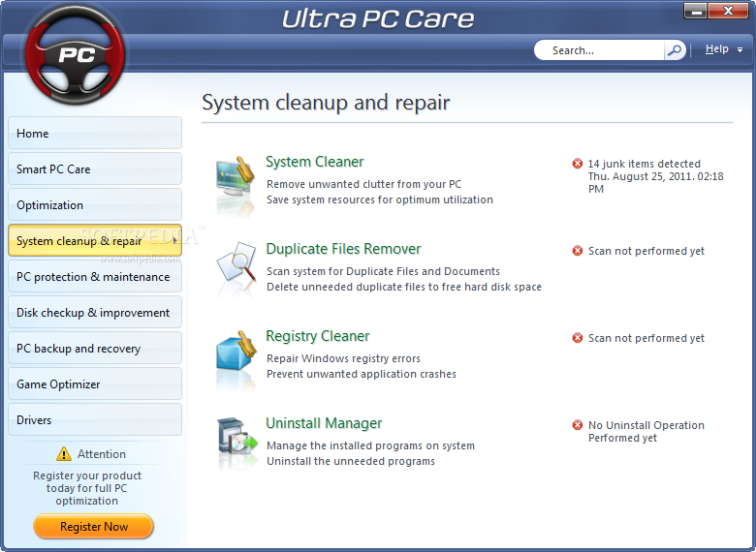Switch to Optimization section

(95, 204)
